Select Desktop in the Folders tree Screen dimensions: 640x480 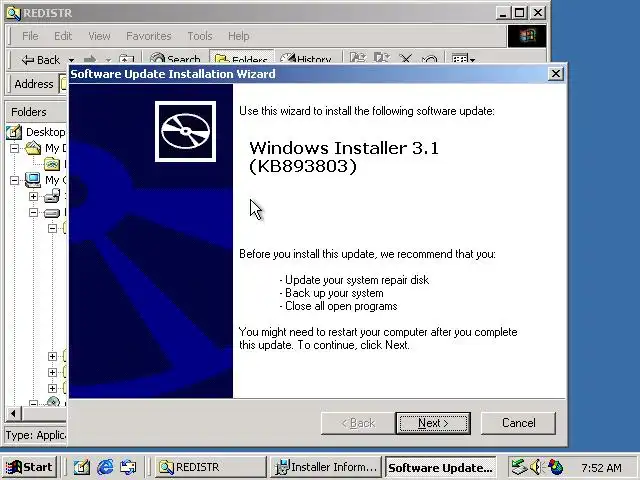click(45, 132)
